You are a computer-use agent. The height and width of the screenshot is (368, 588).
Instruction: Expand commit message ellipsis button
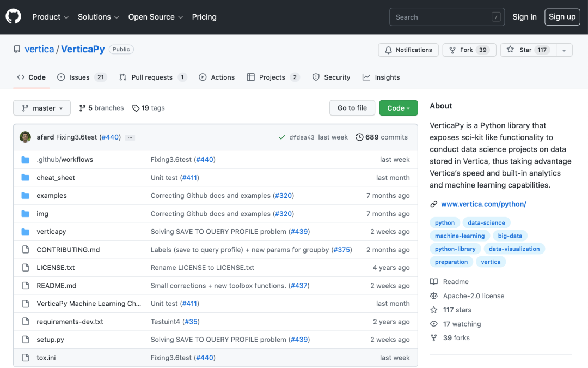tap(130, 138)
